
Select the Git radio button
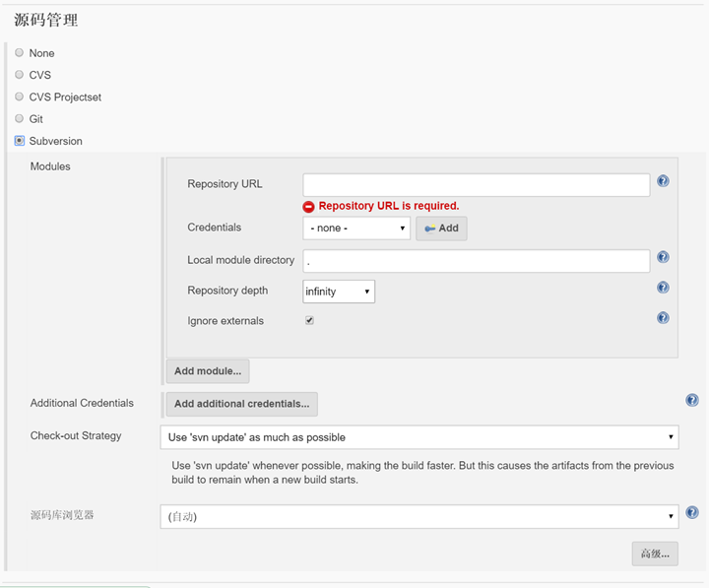pos(19,118)
